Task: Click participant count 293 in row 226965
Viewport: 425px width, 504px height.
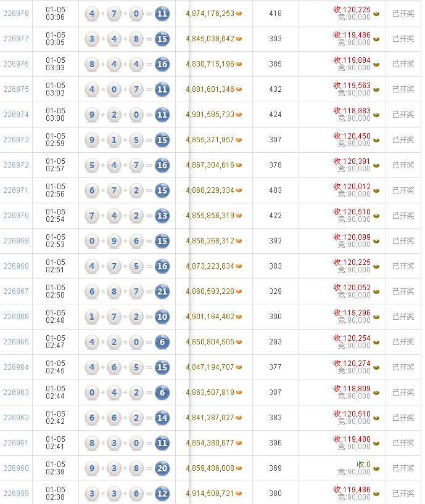Action: coord(275,342)
